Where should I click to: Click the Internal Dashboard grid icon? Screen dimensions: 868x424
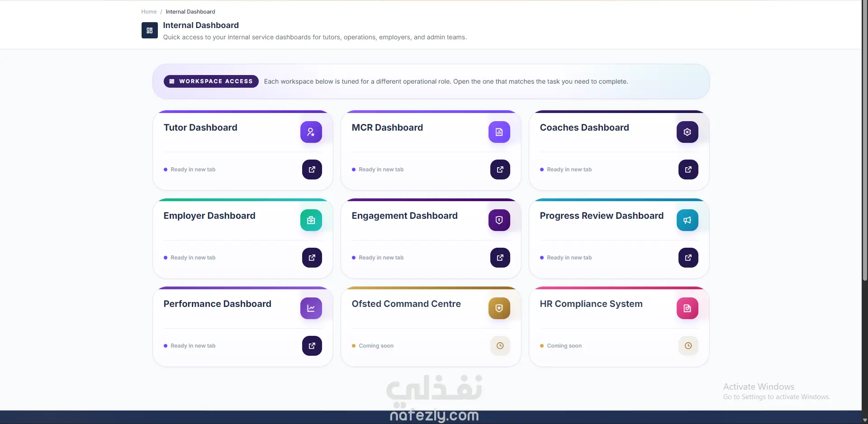pyautogui.click(x=149, y=30)
